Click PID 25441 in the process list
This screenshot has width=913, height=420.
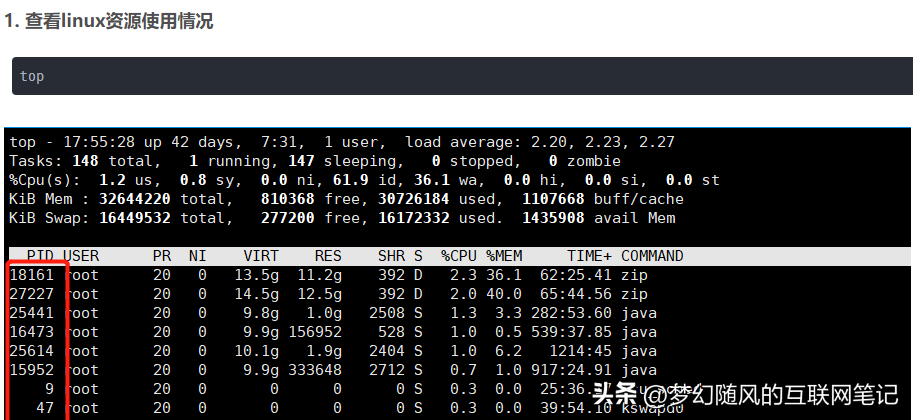(31, 313)
